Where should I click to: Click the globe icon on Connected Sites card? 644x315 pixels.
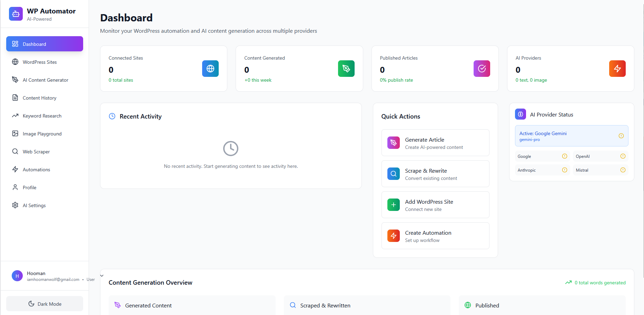(210, 69)
